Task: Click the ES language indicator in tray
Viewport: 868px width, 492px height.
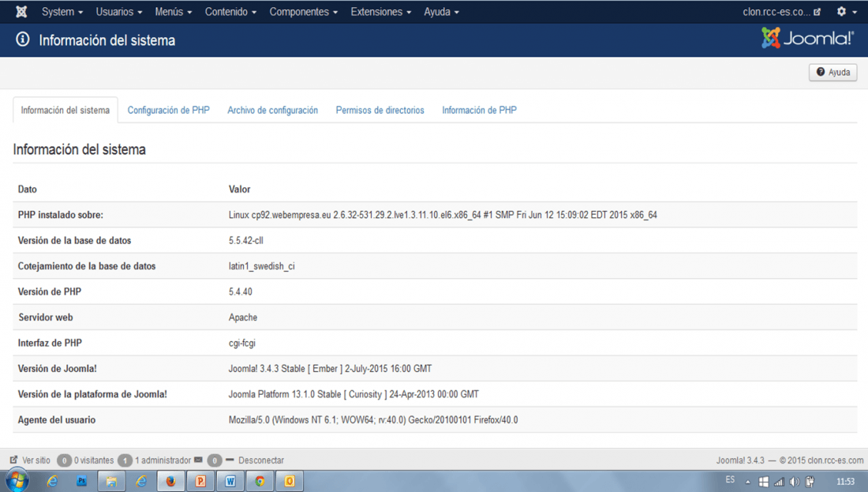Action: (730, 479)
